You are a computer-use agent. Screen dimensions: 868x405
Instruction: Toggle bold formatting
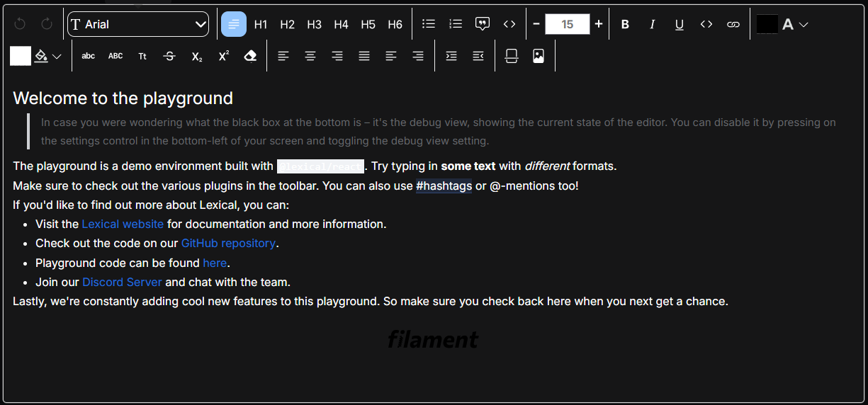point(625,24)
